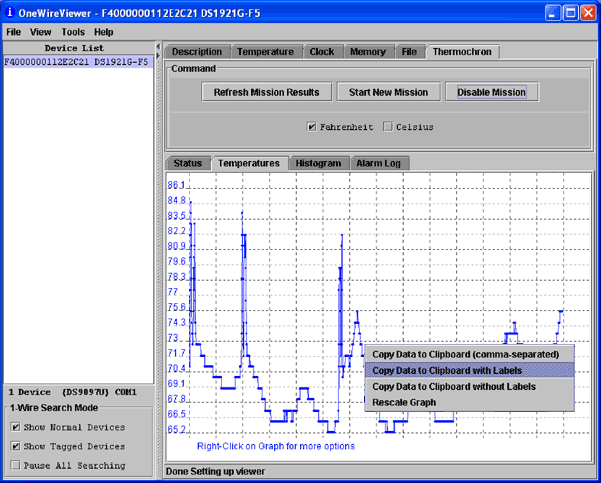
Task: Enable Pause All Searching checkbox
Action: point(15,465)
